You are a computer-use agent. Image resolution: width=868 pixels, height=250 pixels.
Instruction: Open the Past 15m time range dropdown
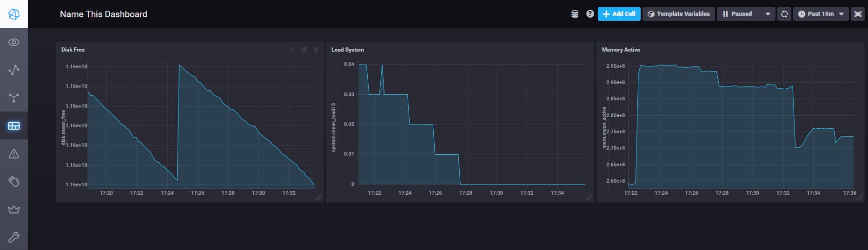pos(821,14)
